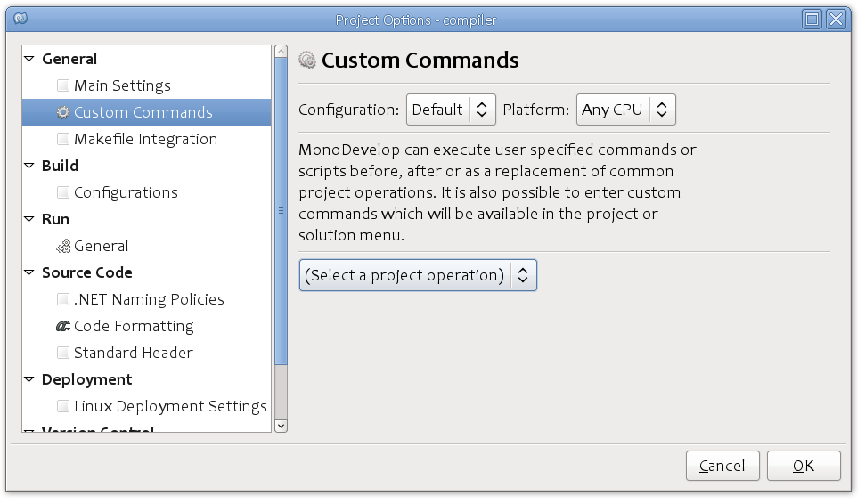The height and width of the screenshot is (504, 865).
Task: Collapse the Source Code tree section
Action: 29,272
